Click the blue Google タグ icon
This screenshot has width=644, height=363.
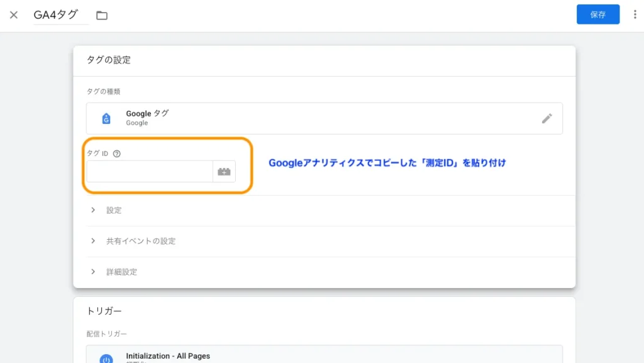tap(106, 118)
